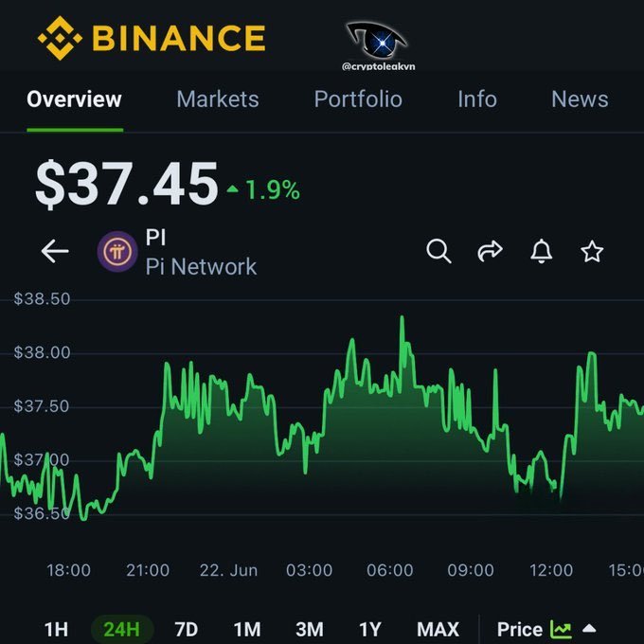Select the 1M time range
The width and height of the screenshot is (644, 644).
pos(247,629)
